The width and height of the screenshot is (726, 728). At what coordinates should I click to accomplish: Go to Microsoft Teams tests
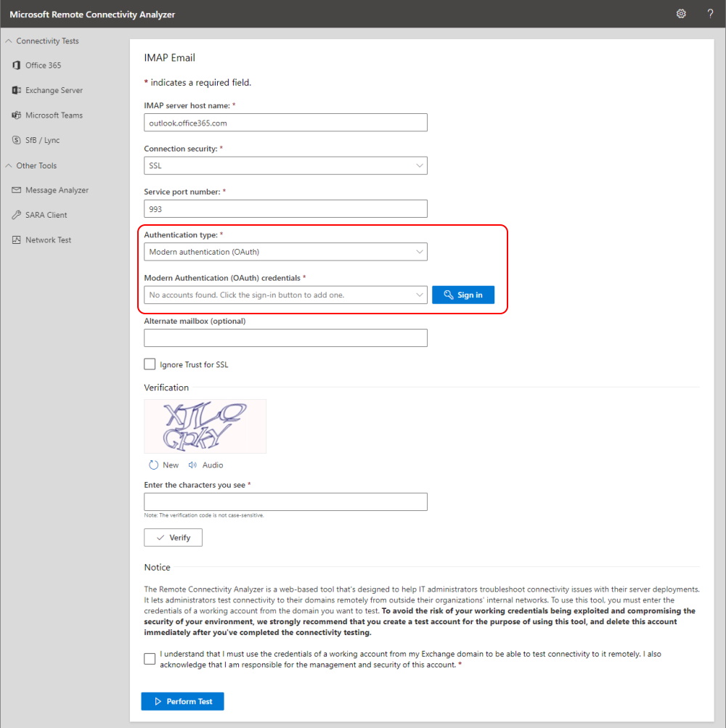54,115
